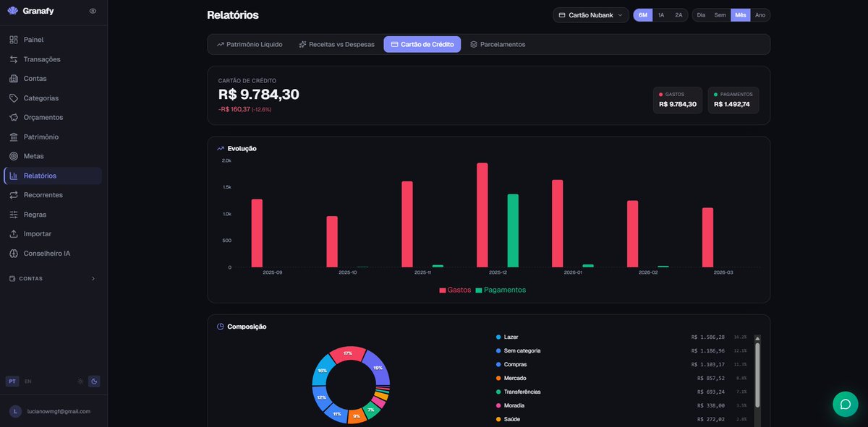The image size is (868, 427).
Task: Group data by Dia
Action: click(x=701, y=15)
